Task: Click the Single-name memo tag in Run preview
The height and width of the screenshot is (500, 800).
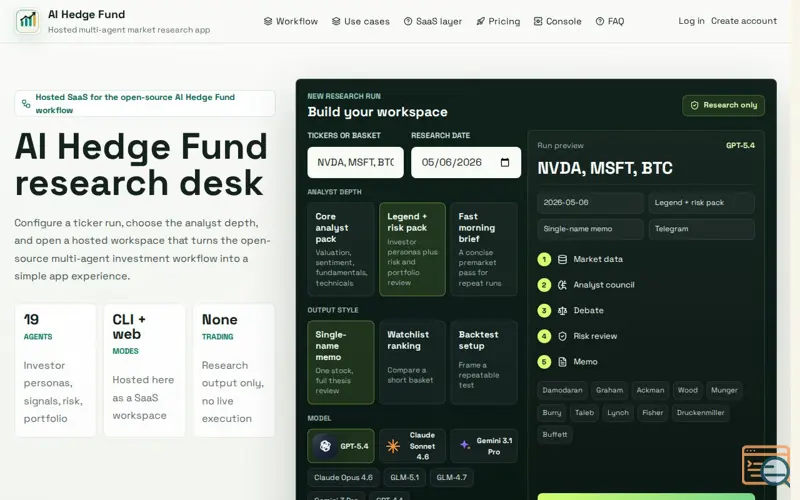Action: (x=590, y=229)
